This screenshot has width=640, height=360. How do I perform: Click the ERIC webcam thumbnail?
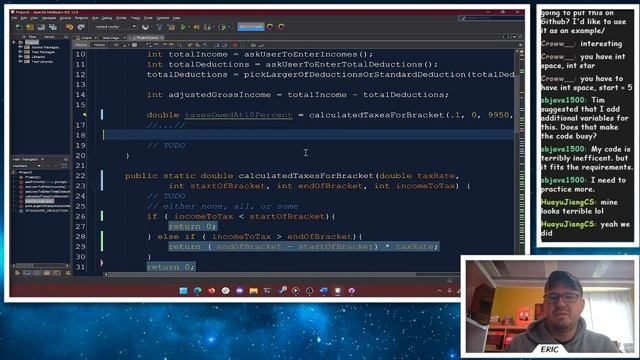549,307
